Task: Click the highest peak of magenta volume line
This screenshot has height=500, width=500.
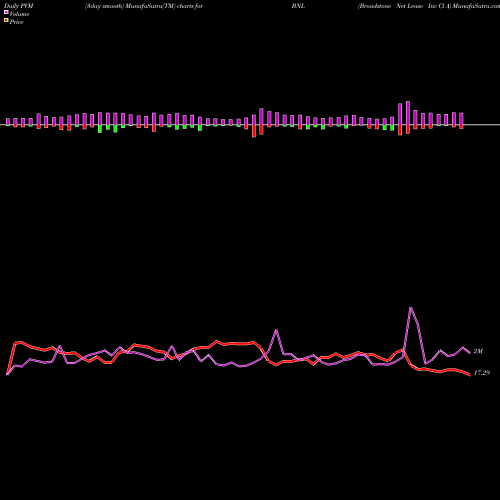Action: 411,308
